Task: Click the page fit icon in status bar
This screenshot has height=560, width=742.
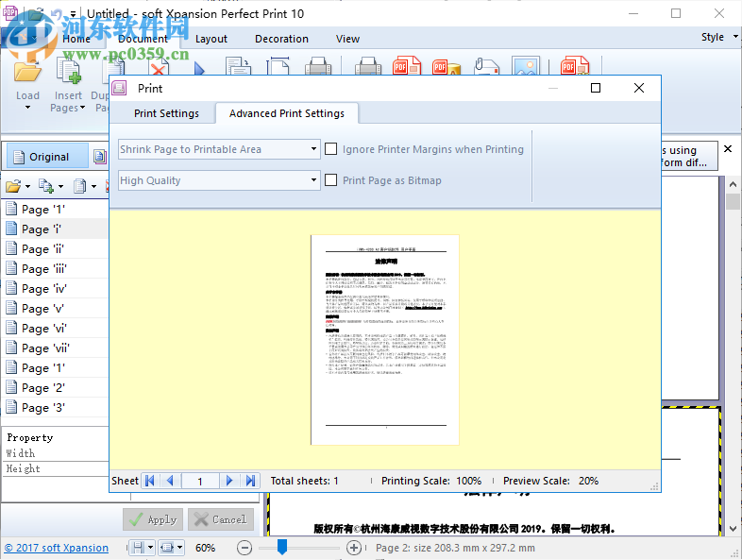Action: [167, 548]
